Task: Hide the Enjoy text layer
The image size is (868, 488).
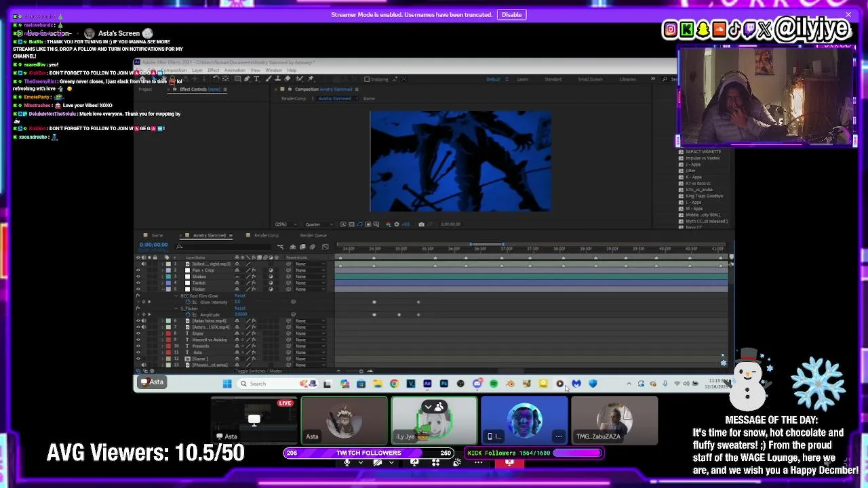Action: pos(138,333)
